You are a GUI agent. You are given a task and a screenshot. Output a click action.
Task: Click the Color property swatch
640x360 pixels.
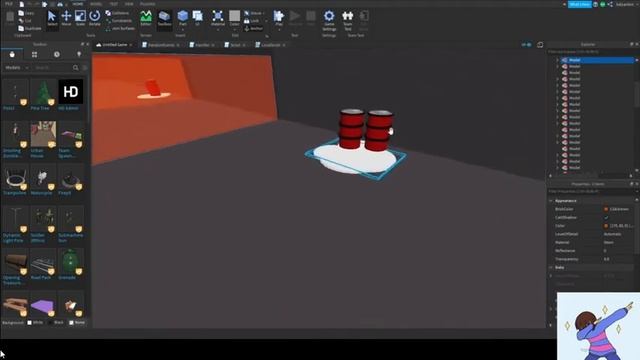tap(606, 226)
